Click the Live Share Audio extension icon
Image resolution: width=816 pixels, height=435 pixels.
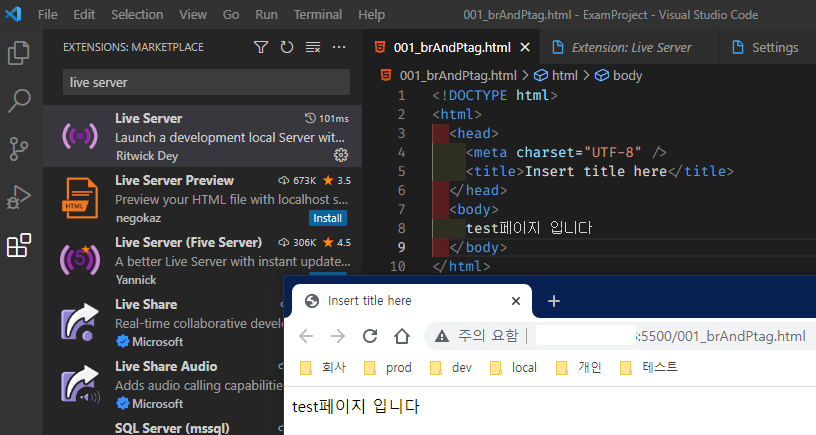80,384
